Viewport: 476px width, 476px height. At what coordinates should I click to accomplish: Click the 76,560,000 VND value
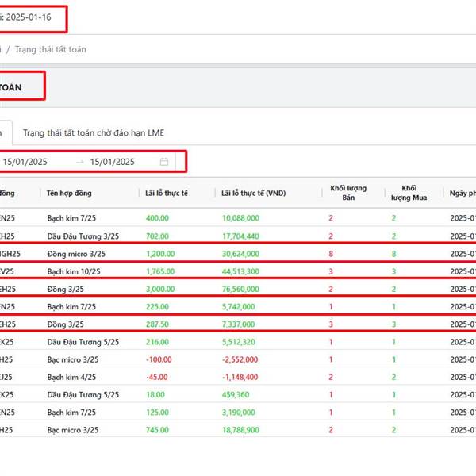click(x=240, y=289)
